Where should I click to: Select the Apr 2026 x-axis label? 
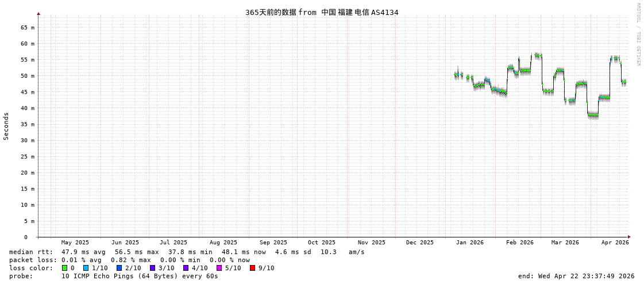[615, 243]
